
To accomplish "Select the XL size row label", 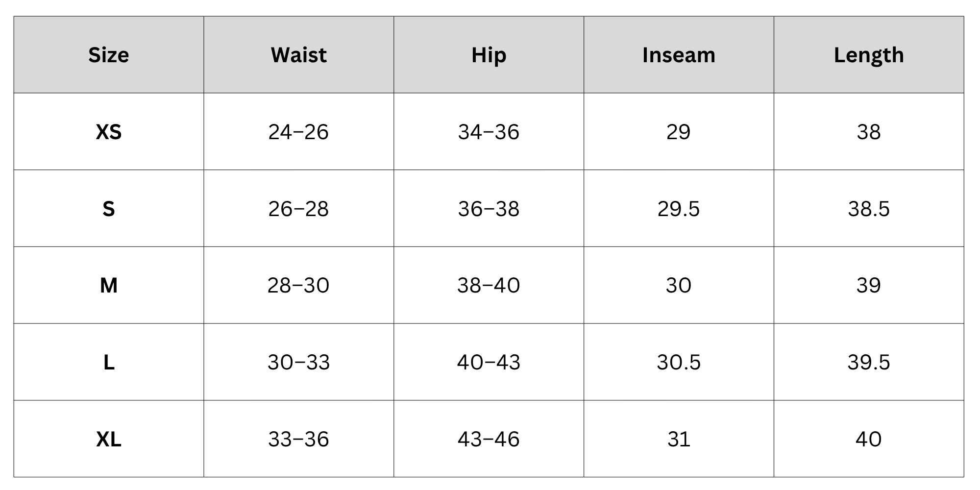I will [109, 439].
